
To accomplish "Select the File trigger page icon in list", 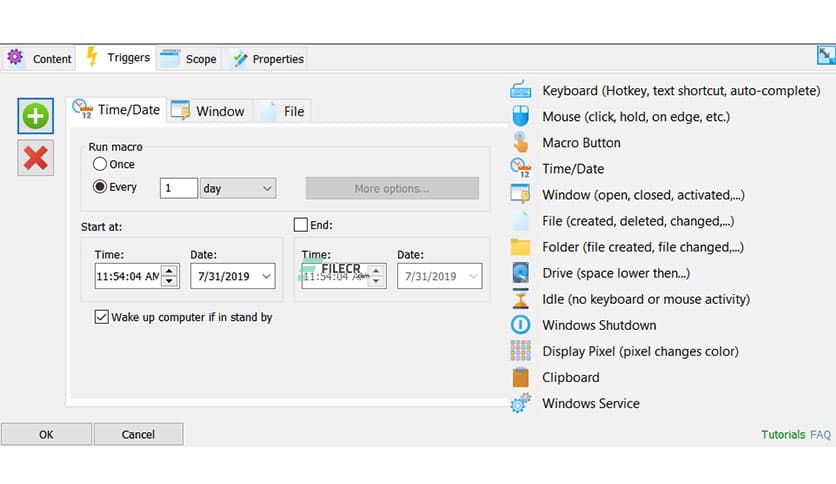I will click(520, 220).
